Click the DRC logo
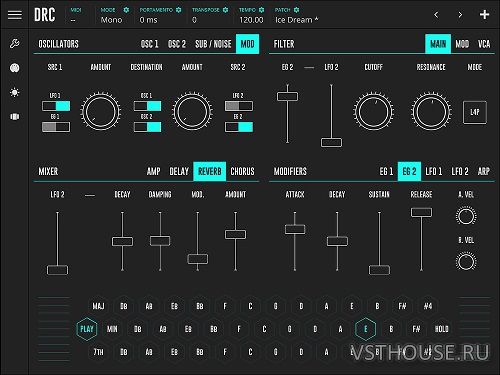 44,15
